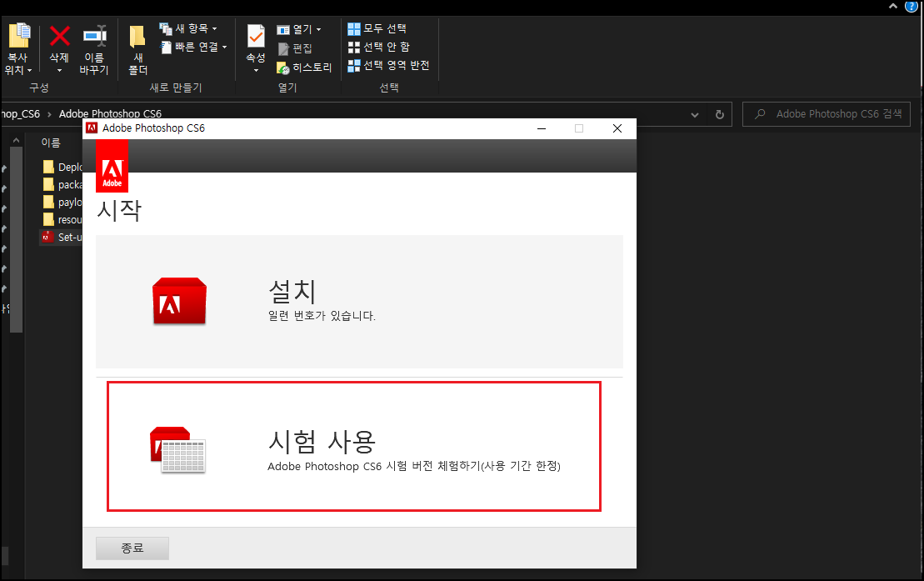Click the address bar history dropdown chevron
The height and width of the screenshot is (581, 924).
coord(695,114)
